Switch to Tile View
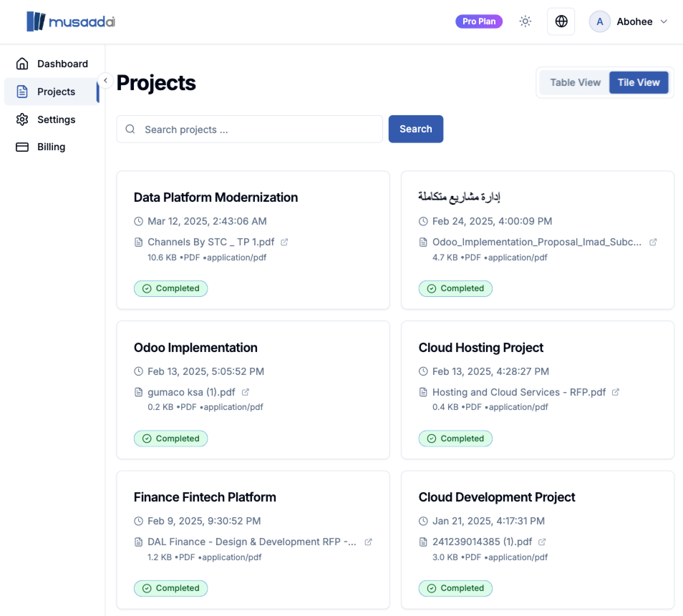Screen dimensions: 683x616 639,82
